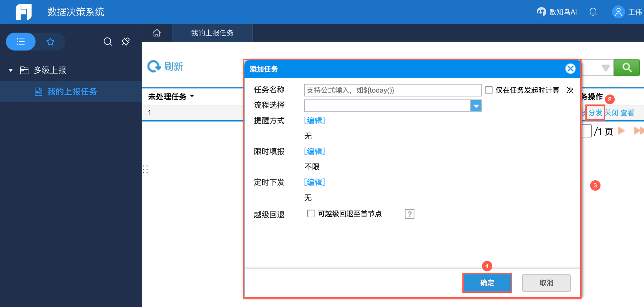Open the dropdown beside the green search button
This screenshot has width=644, height=307.
pos(606,68)
